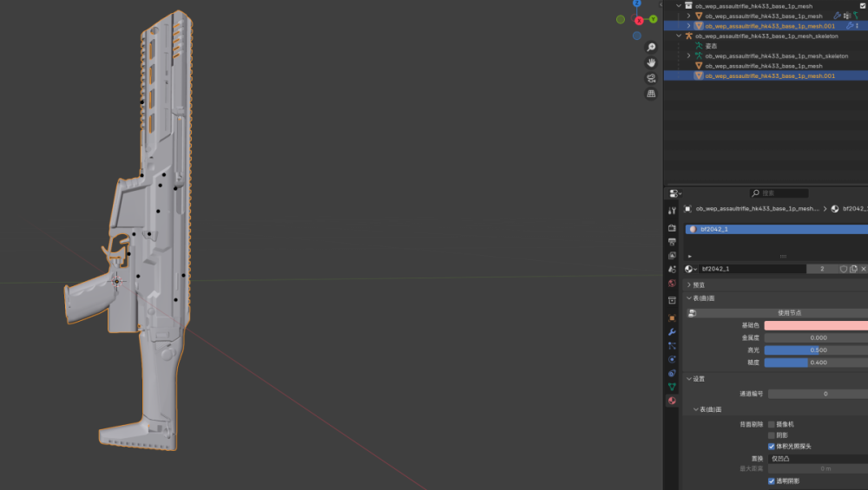This screenshot has height=490, width=868.
Task: Open the Tool properties tab
Action: 672,211
